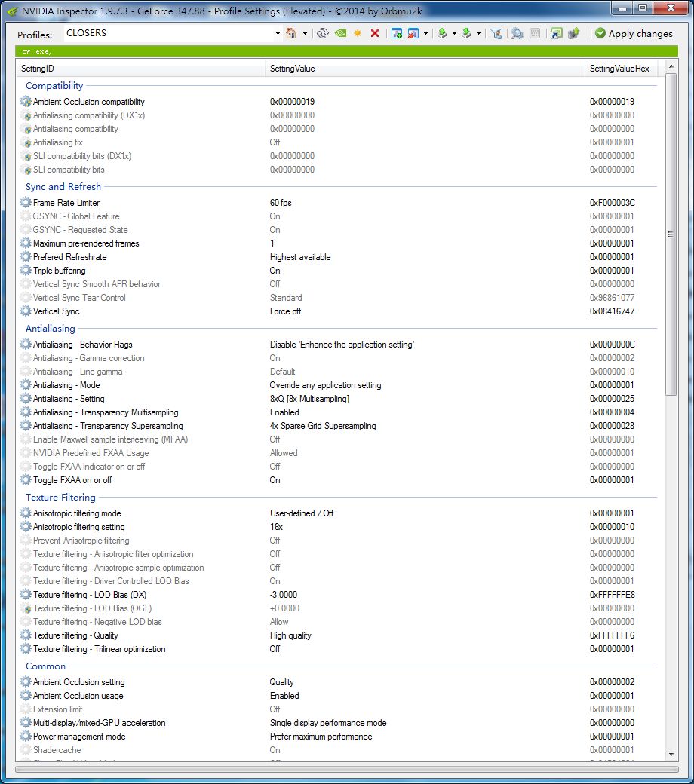Click the Texture Filtering group header
Viewport: 694px width, 784px height.
(60, 498)
